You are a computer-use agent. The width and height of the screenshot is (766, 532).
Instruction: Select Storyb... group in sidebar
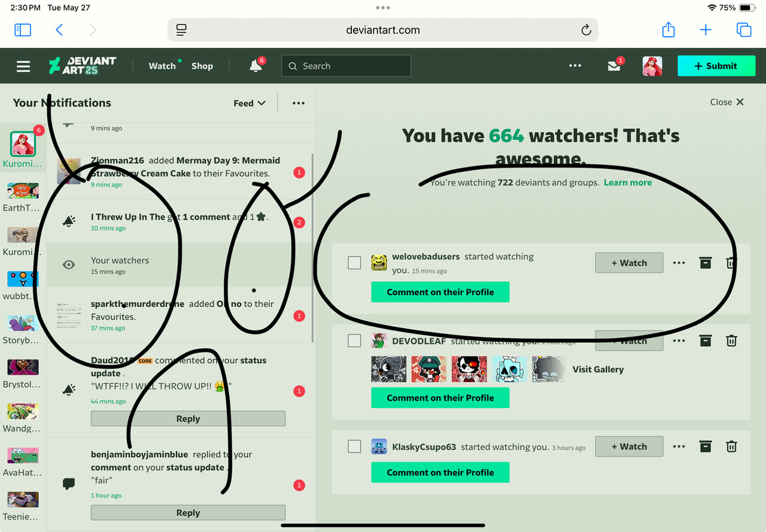[x=23, y=330]
